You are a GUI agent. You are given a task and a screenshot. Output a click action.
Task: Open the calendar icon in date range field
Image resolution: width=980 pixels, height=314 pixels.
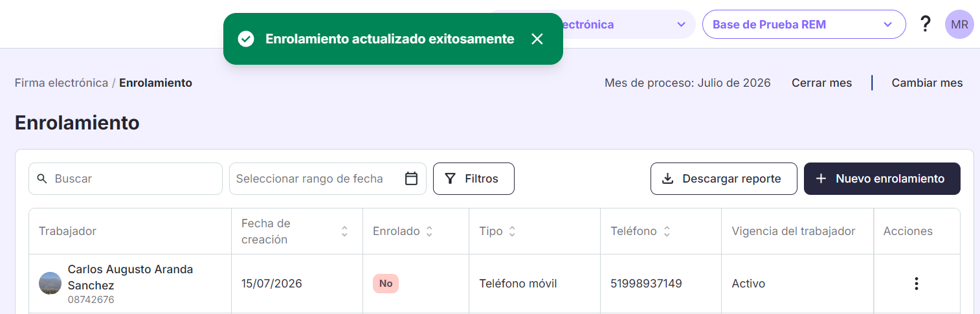point(411,179)
